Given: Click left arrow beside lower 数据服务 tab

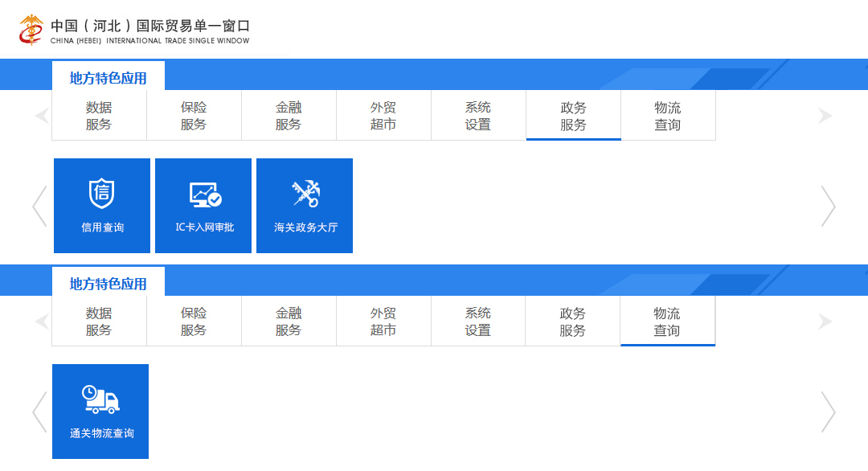Looking at the screenshot, I should pos(42,322).
